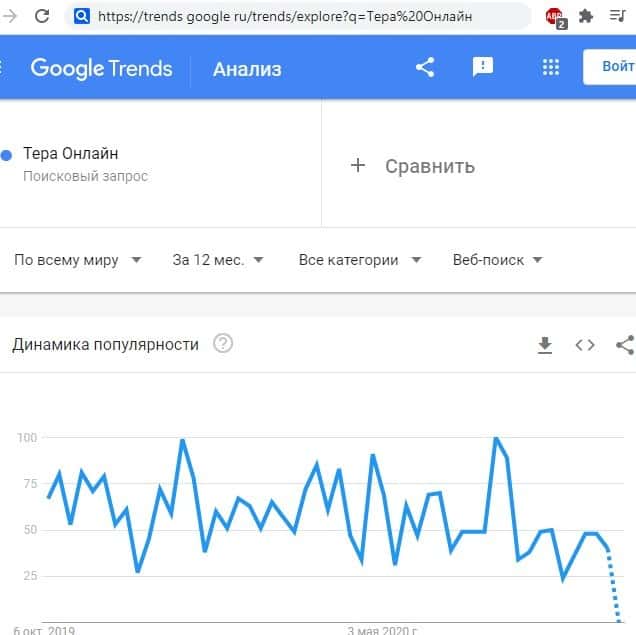Click the search icon in the address bar
636x635 pixels.
click(80, 16)
